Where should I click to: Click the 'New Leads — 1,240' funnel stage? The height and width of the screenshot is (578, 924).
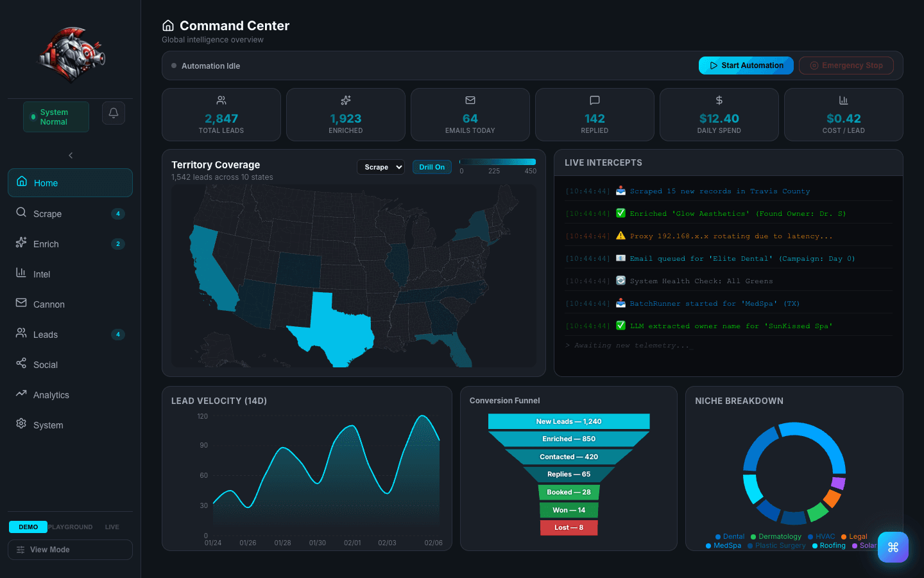569,421
